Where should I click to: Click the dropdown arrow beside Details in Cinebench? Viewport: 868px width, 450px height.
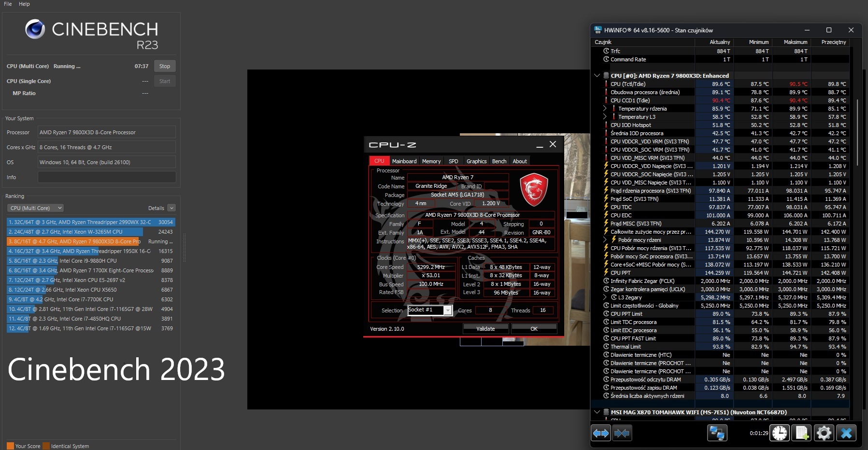click(x=171, y=208)
